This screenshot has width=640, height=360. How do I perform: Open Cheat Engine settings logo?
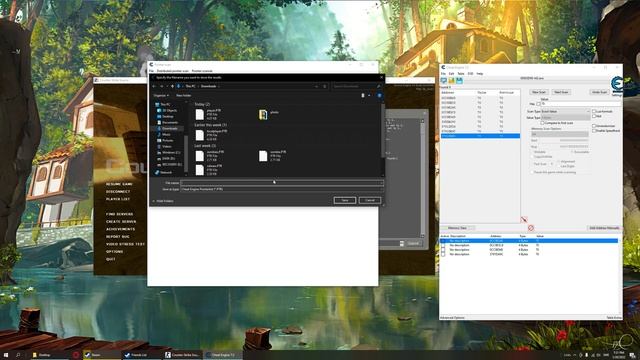pos(616,84)
